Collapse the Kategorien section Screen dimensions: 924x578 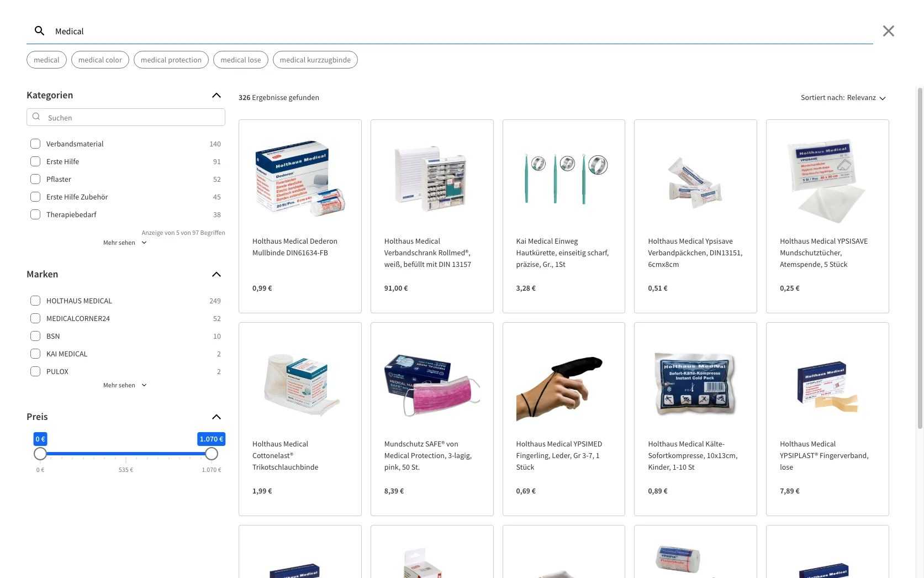216,96
